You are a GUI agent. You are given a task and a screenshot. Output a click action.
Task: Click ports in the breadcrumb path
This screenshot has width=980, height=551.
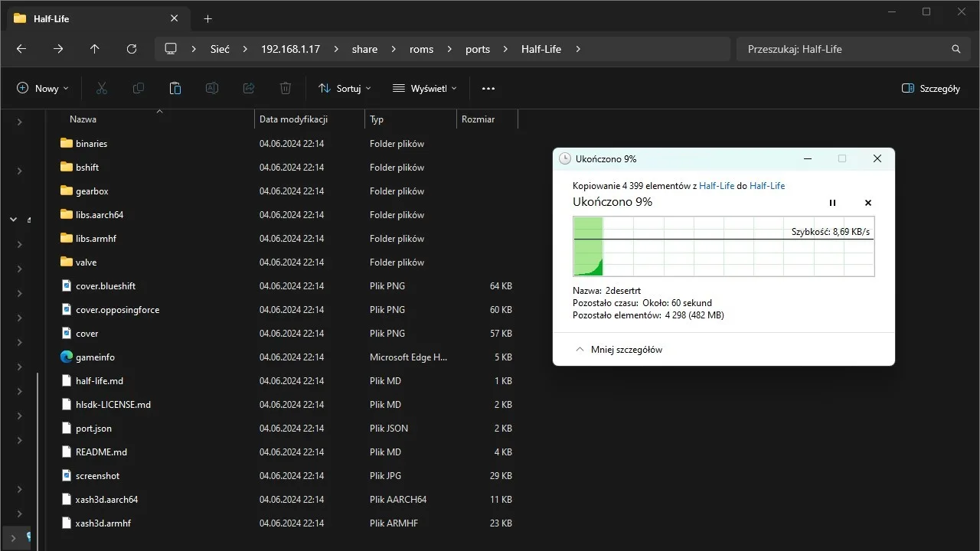[x=478, y=49]
